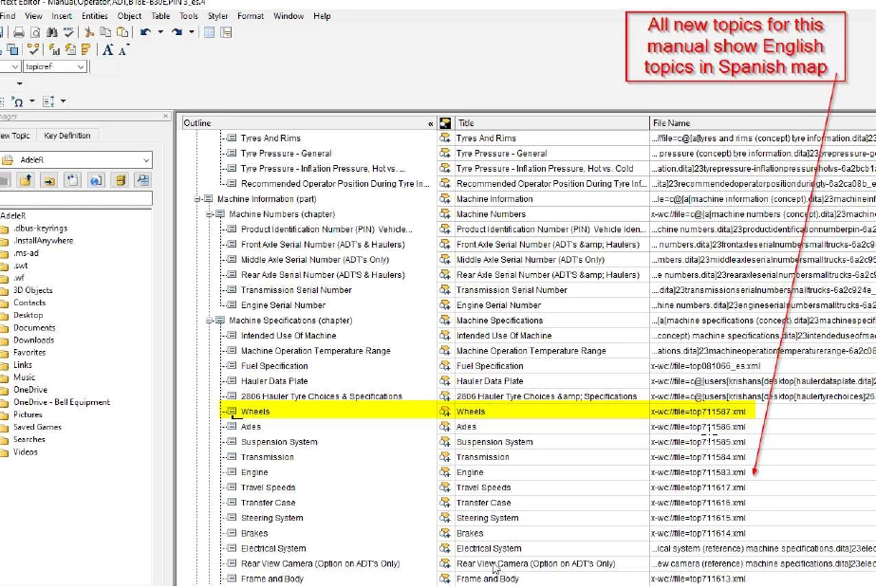Click the Outline column header

[309, 123]
